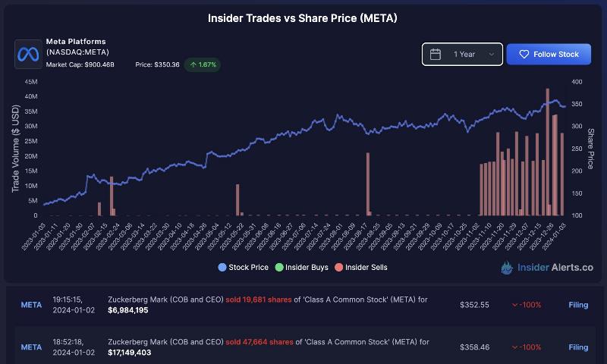This screenshot has width=607, height=364.
Task: Click the red down-arrow beside the $352.55 trade
Action: [x=515, y=305]
